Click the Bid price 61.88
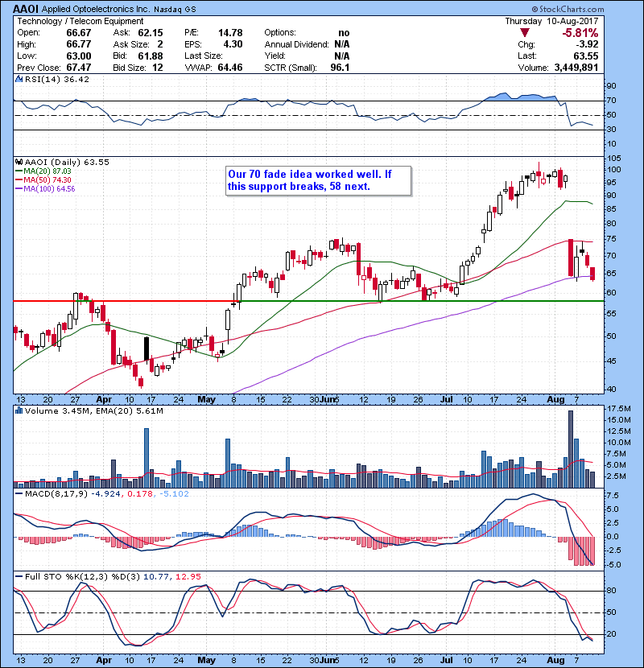Viewport: 644px width, 668px height. tap(151, 56)
